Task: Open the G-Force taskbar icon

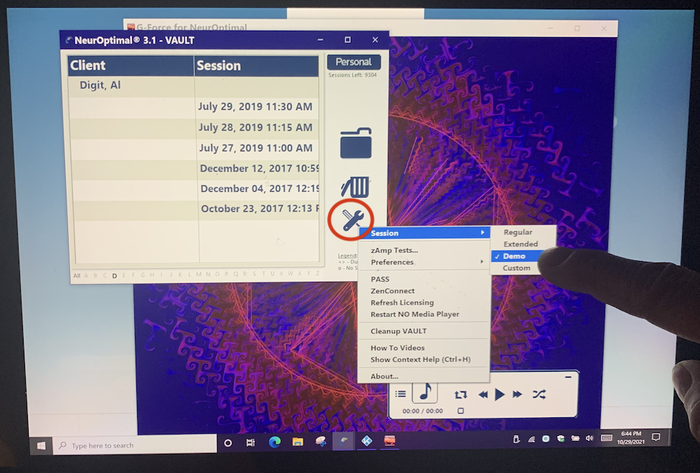Action: point(390,441)
